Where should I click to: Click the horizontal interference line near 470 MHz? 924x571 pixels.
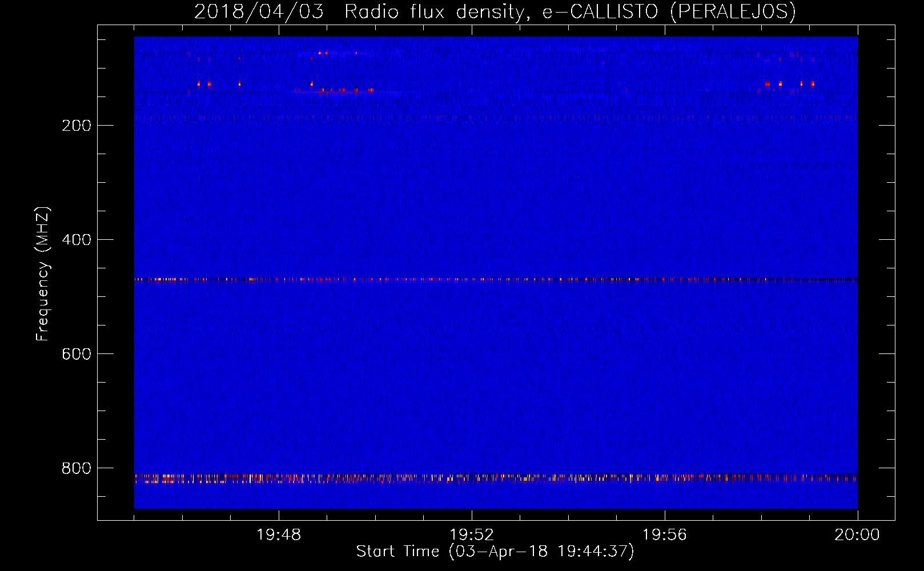496,280
